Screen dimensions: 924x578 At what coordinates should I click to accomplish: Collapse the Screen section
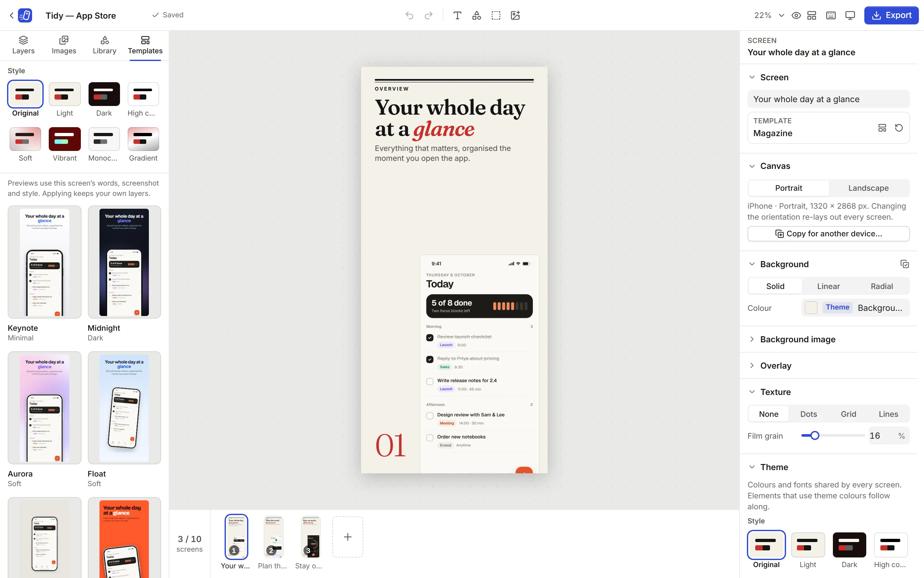tap(752, 77)
